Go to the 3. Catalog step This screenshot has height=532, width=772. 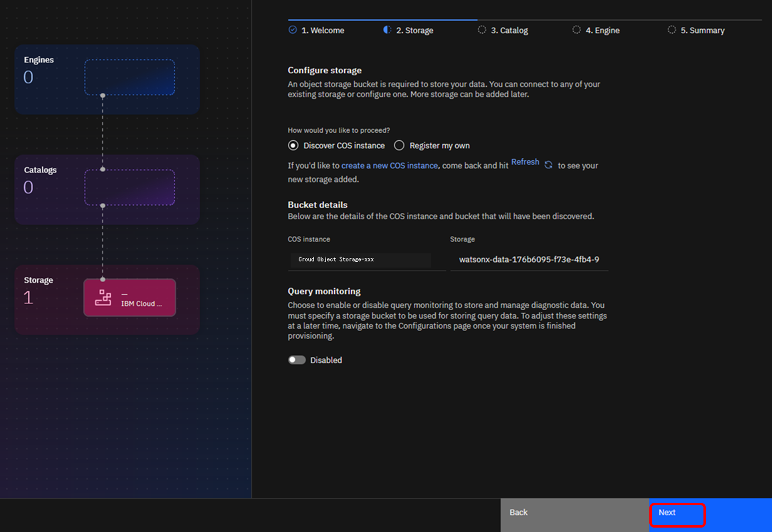coord(509,30)
